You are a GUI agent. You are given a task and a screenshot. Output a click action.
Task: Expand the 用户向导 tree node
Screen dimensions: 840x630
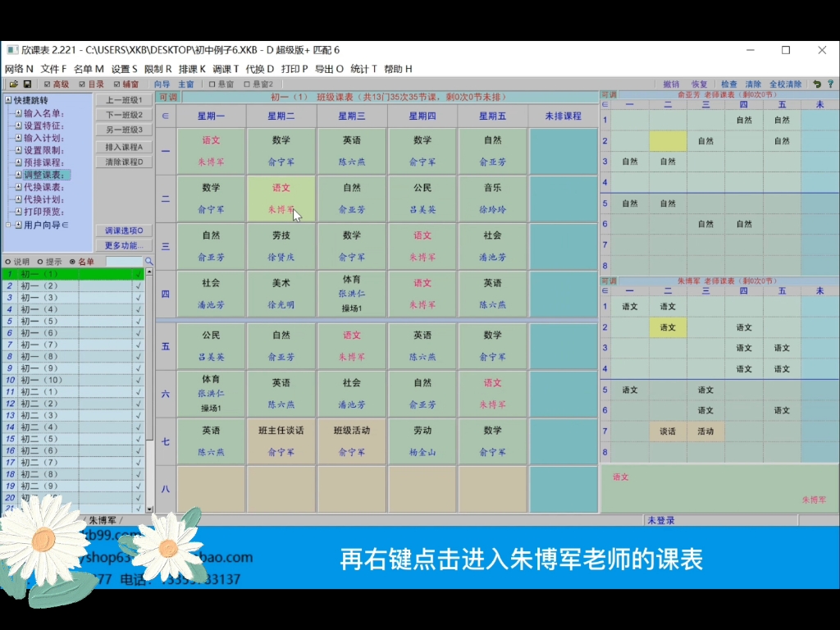click(8, 226)
